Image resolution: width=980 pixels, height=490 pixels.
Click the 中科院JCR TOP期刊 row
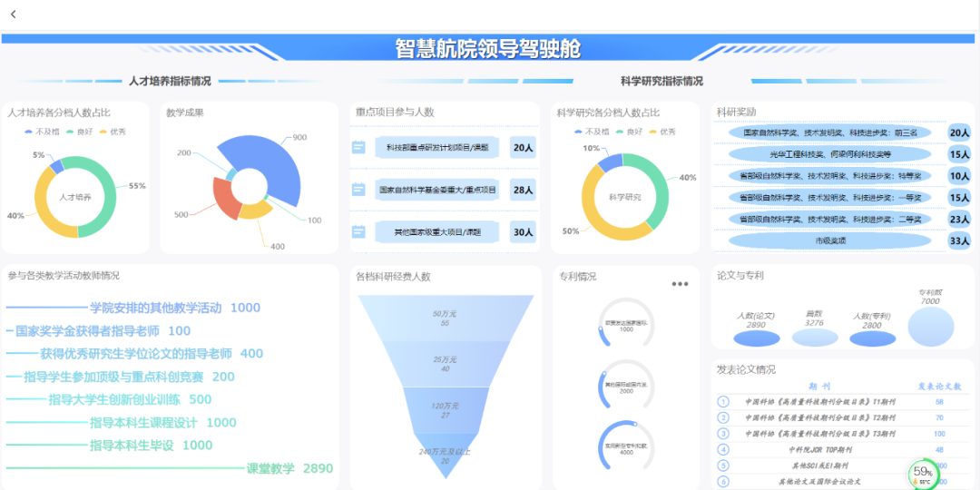point(844,449)
